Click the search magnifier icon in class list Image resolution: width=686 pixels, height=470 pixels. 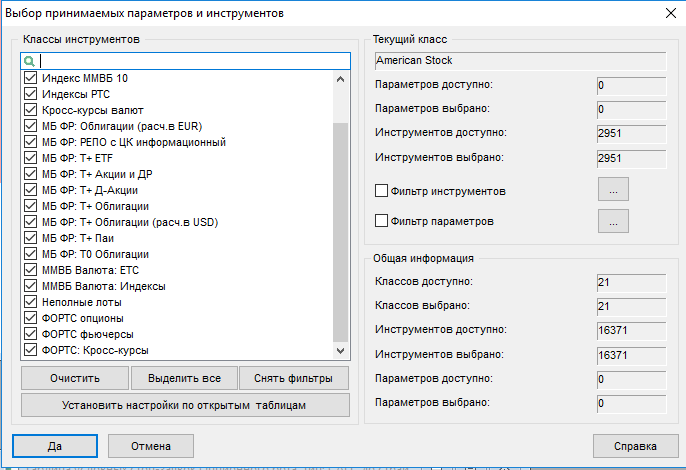pos(29,61)
